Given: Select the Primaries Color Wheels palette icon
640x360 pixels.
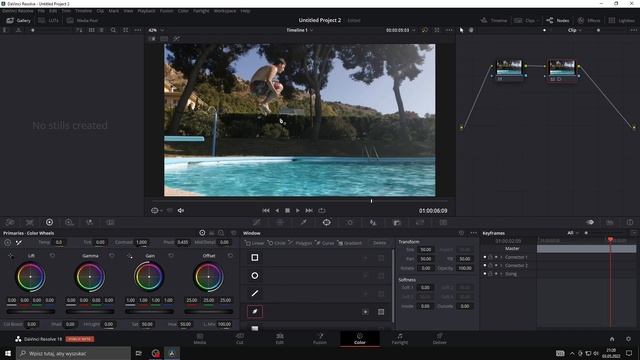Looking at the screenshot, I should click(49, 222).
